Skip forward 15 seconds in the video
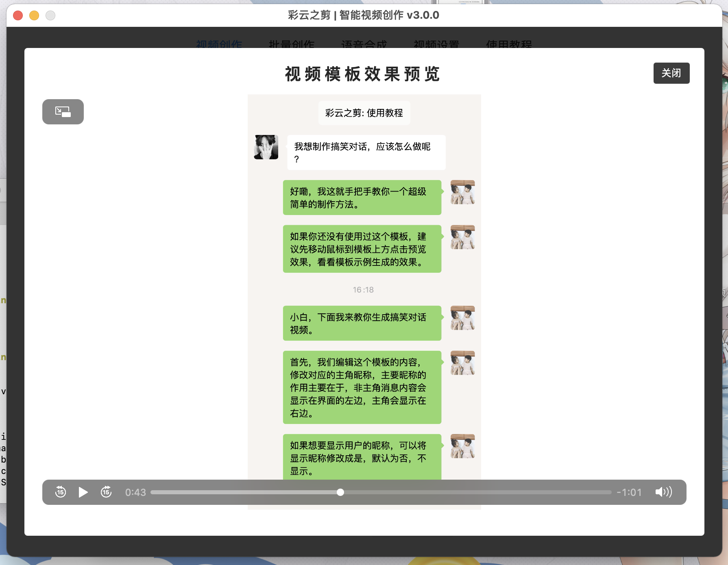The image size is (728, 565). [106, 492]
